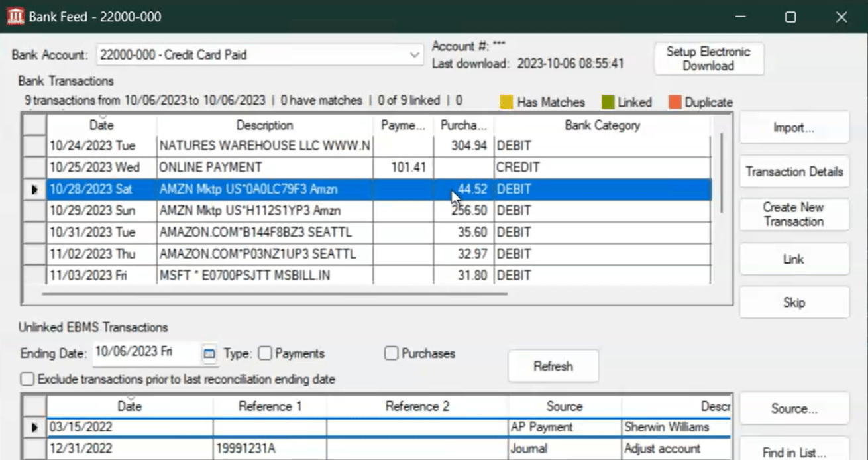Check Exclude transactions prior to last reconciliation

(x=27, y=378)
